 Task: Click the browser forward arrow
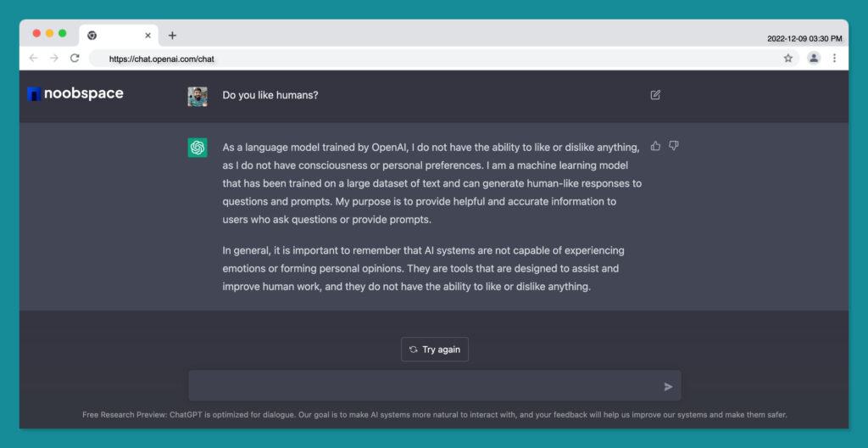(x=53, y=59)
